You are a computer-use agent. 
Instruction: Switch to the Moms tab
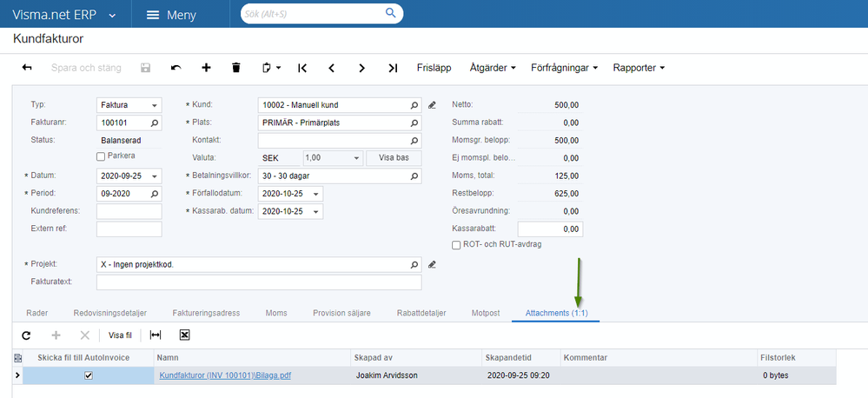276,313
